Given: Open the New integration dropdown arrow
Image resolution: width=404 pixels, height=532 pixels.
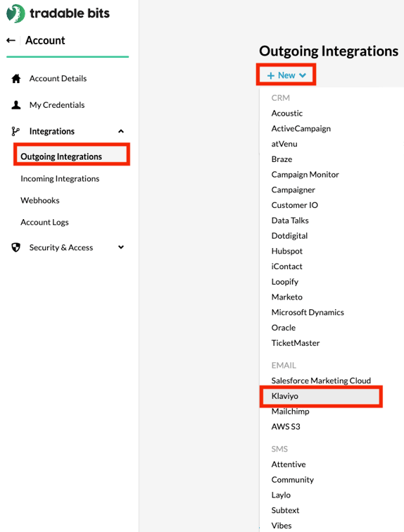Looking at the screenshot, I should [303, 75].
